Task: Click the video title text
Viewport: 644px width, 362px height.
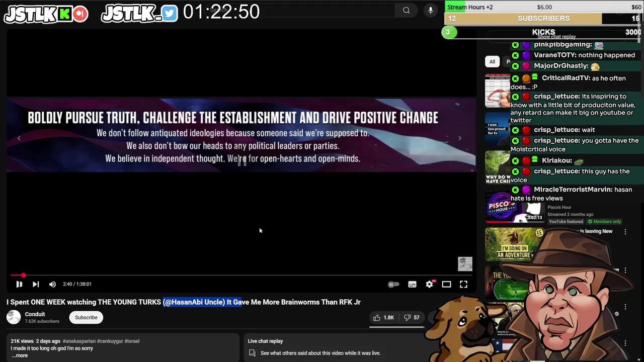Action: coord(183,302)
